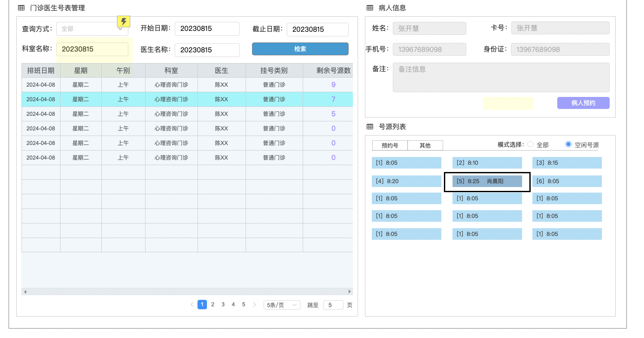
Task: Click the 病人预约 button
Action: click(x=583, y=103)
